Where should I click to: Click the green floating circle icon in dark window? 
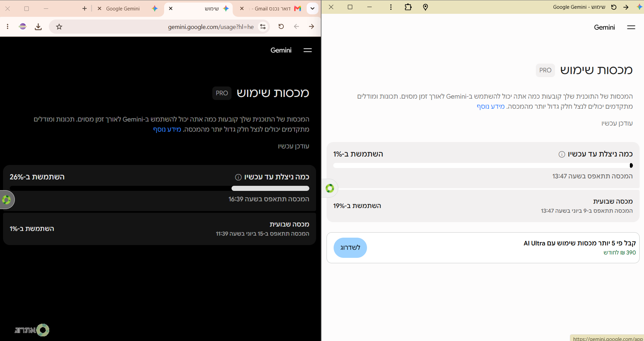tap(6, 200)
